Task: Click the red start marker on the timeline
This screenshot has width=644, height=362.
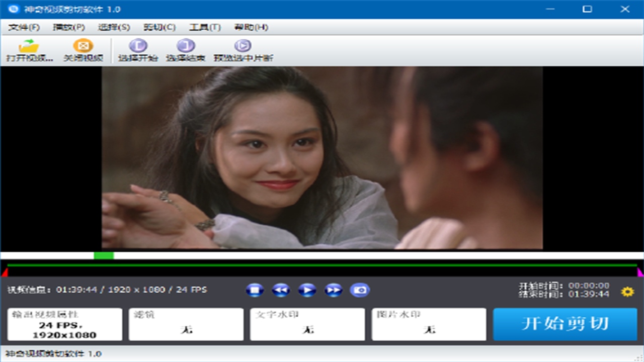Action: tap(5, 273)
